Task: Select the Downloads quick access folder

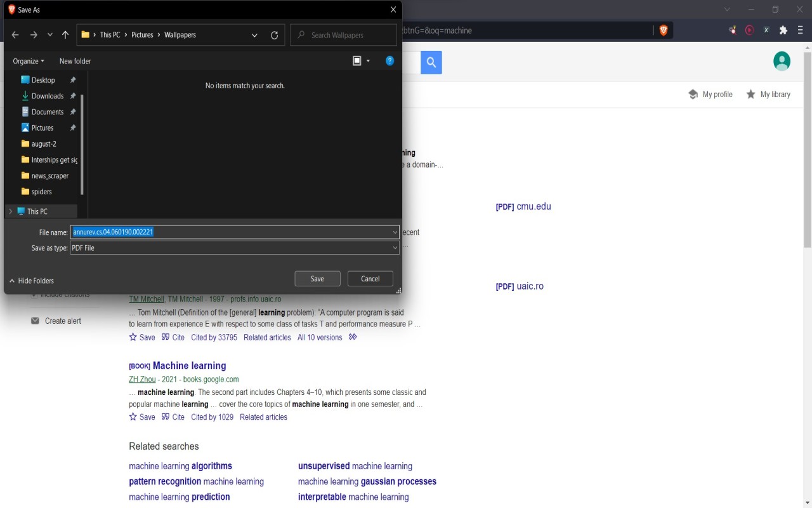Action: pyautogui.click(x=47, y=96)
